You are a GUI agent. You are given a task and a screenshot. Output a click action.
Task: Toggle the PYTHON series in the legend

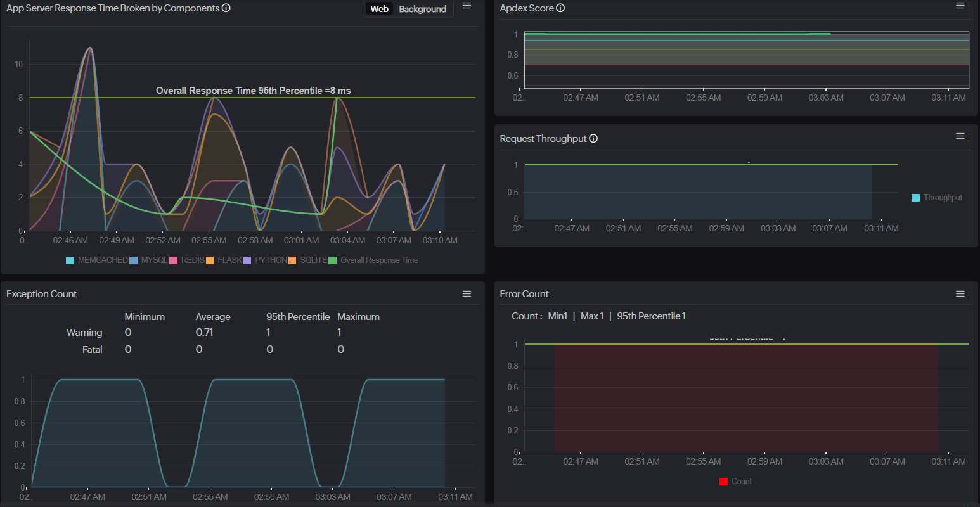click(x=271, y=260)
